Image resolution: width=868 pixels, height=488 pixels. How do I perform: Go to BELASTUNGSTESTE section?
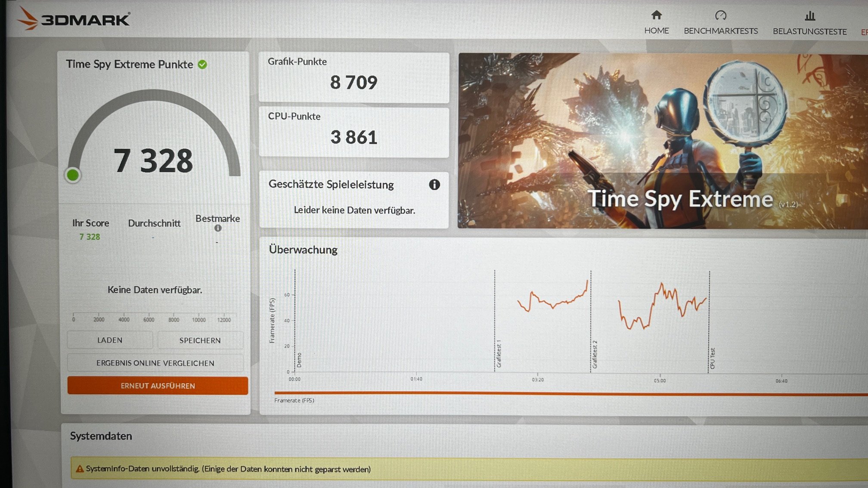[x=809, y=31]
